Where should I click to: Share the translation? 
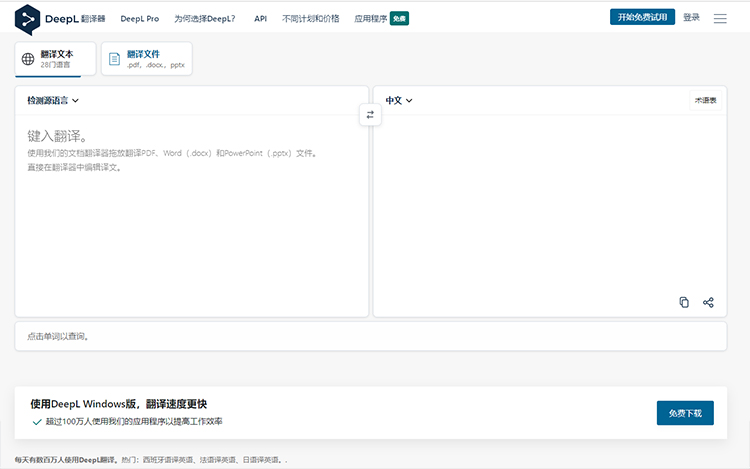click(708, 302)
